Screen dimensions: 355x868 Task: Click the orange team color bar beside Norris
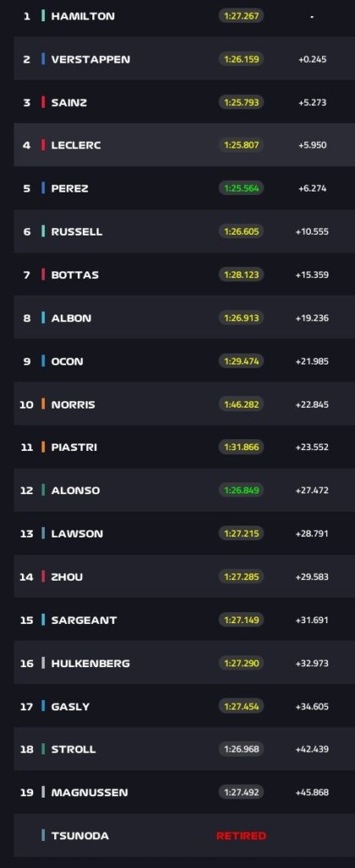(x=43, y=404)
